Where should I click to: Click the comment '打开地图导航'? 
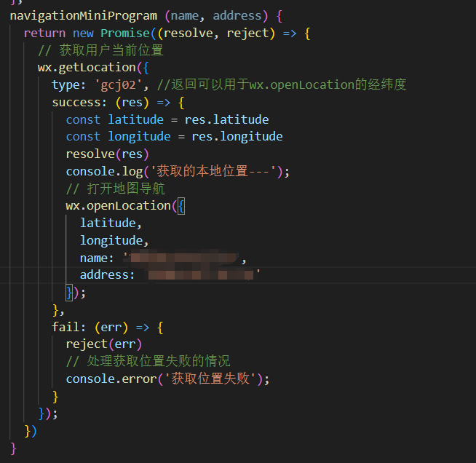[x=115, y=189]
